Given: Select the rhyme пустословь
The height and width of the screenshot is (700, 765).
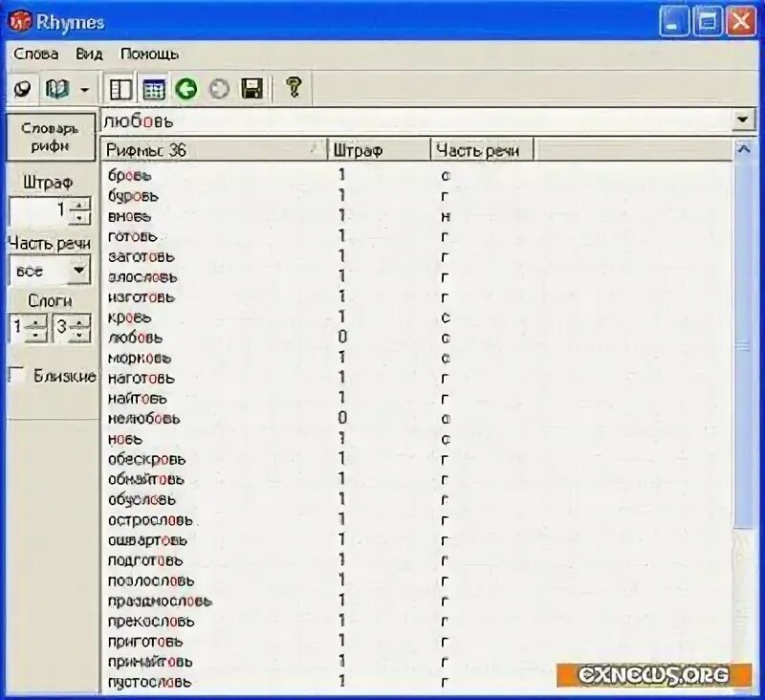Looking at the screenshot, I should [149, 683].
